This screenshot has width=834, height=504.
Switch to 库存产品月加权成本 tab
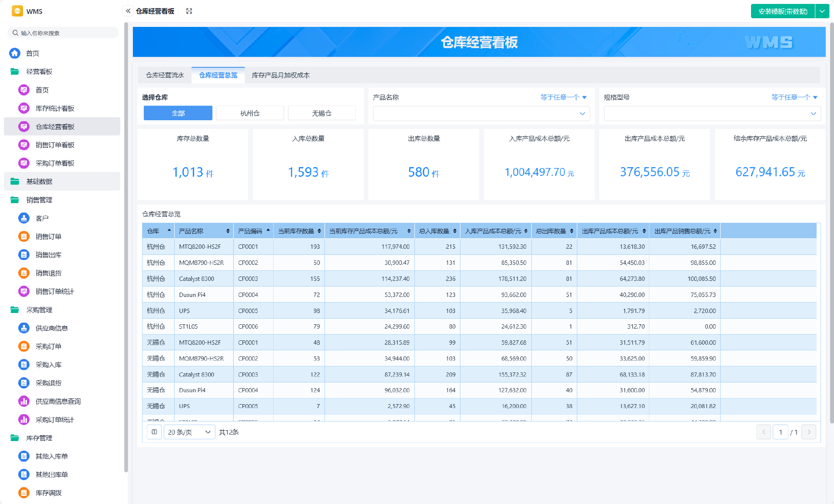pos(281,75)
